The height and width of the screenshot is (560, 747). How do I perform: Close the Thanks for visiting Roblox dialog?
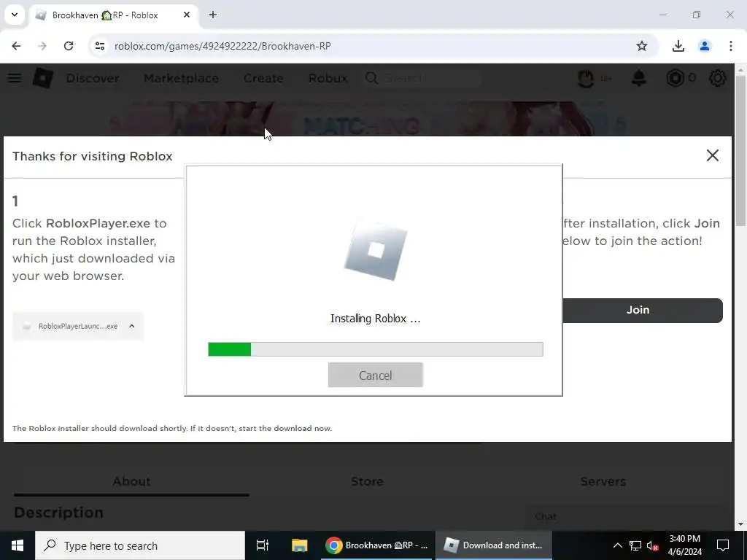(x=712, y=155)
